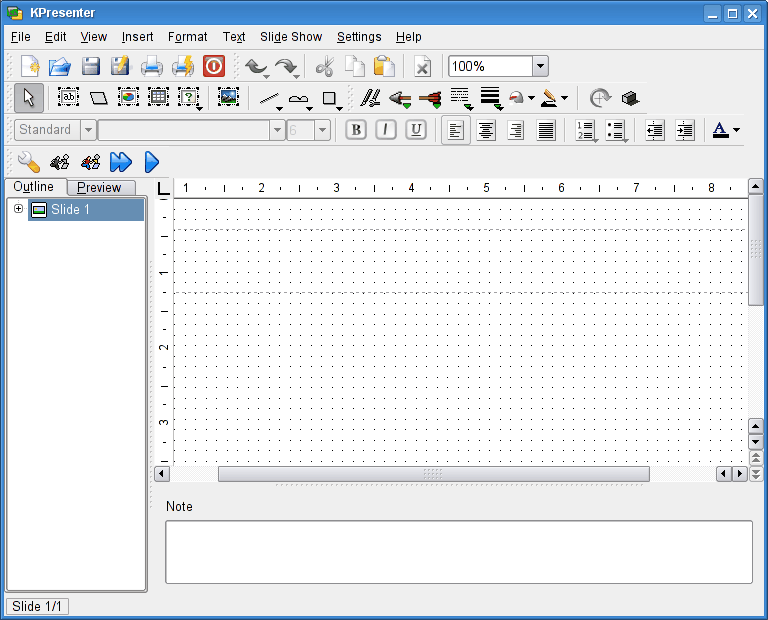Start slide show with blue play arrow
This screenshot has width=768, height=620.
152,162
